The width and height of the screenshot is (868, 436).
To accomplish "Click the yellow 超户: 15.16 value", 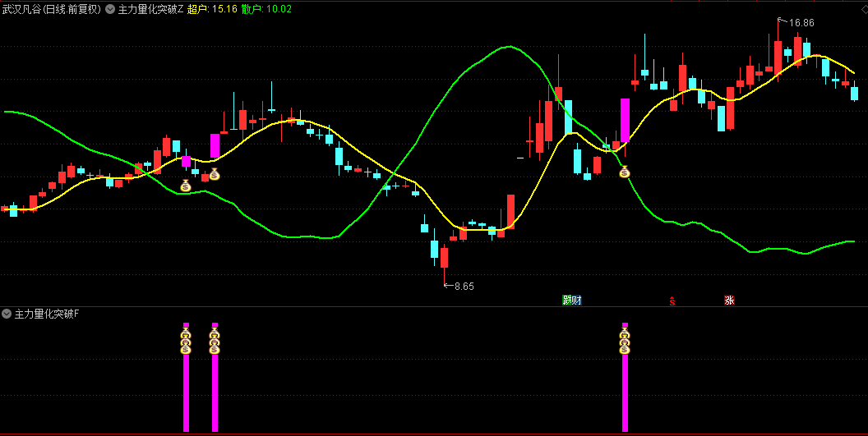I will tap(213, 9).
